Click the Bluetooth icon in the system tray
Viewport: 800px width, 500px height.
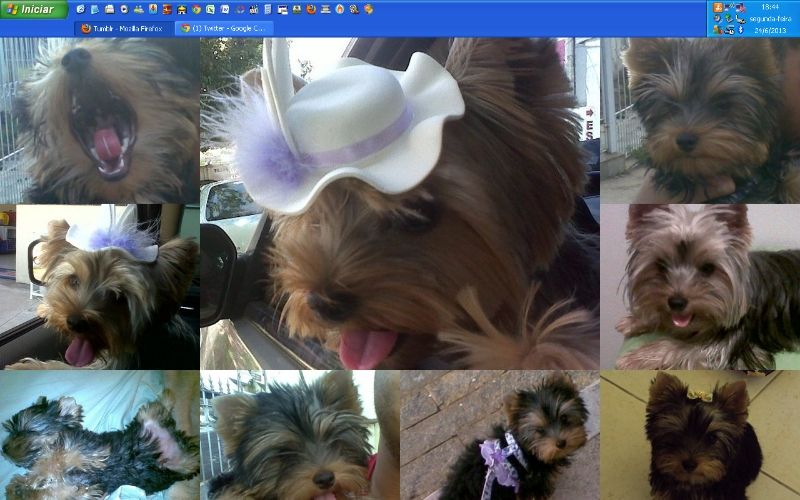click(741, 29)
